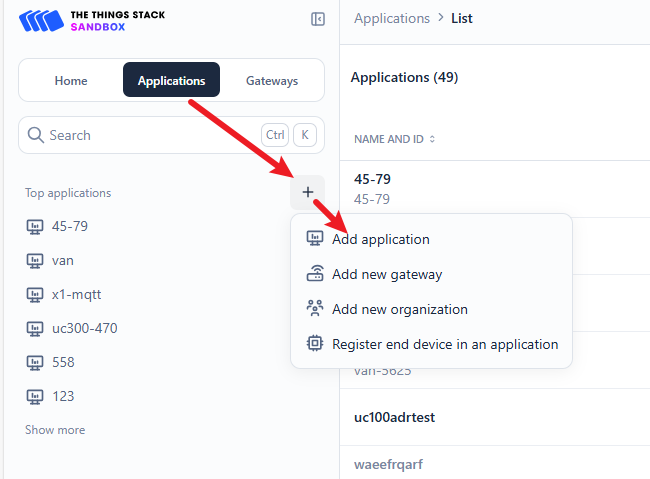This screenshot has height=479, width=650.
Task: Sort by the NAME AND ID column
Action: tap(389, 139)
